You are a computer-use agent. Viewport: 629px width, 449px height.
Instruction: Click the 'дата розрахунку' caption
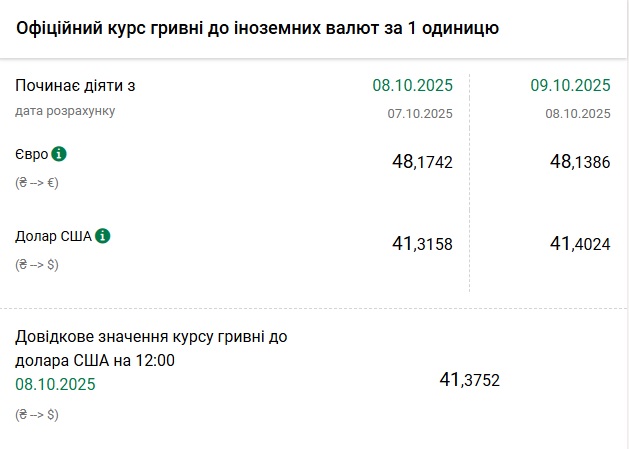click(x=65, y=111)
